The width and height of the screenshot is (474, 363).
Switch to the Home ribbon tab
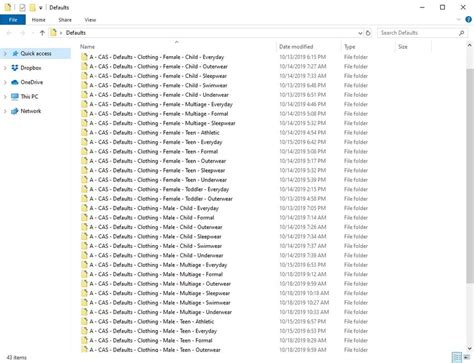[x=38, y=20]
